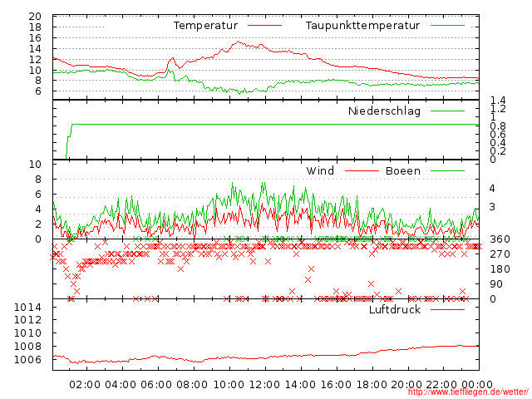Click the 18:00 time axis label
Viewport: 532px width, 399px height.
click(372, 384)
